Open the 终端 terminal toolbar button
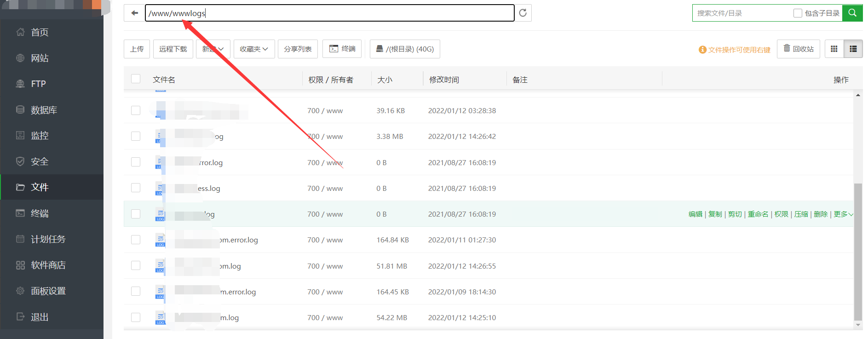Image resolution: width=868 pixels, height=339 pixels. [x=342, y=49]
